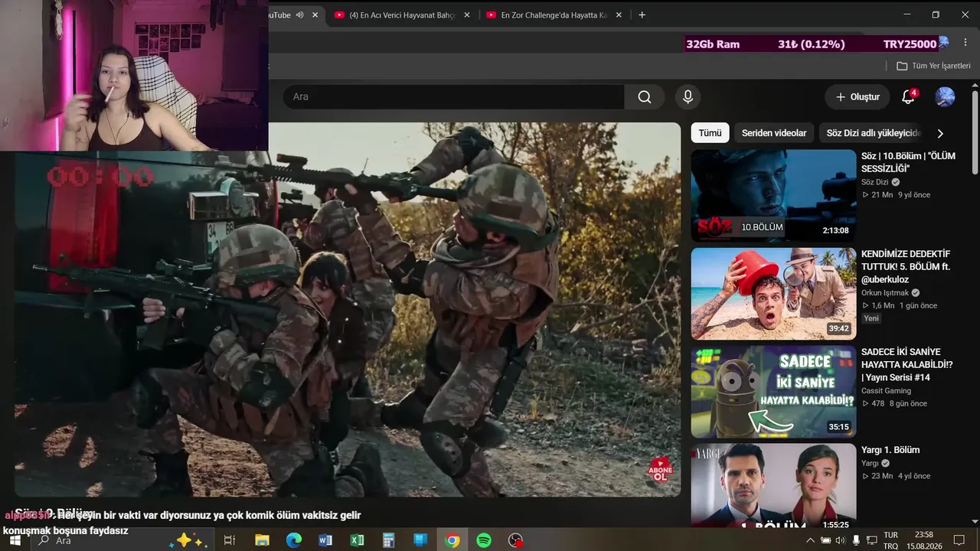Click the soldiers video player
This screenshot has height=551, width=980.
(x=348, y=310)
